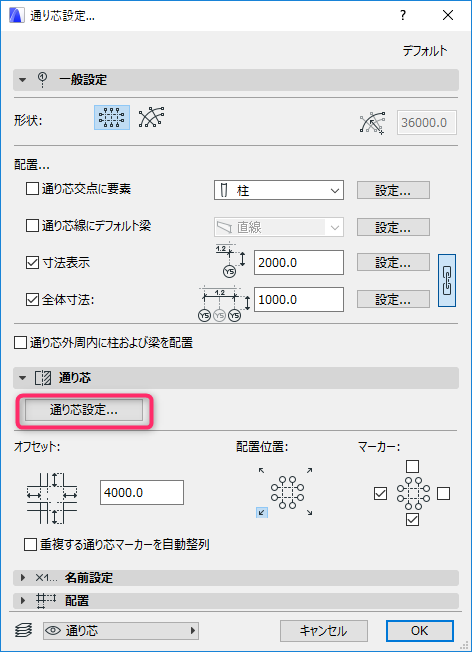
Task: Collapse the 一般設定 section
Action: pyautogui.click(x=22, y=80)
